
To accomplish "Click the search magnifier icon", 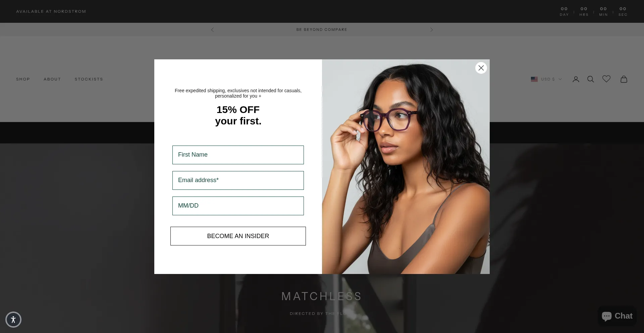I will pos(591,79).
